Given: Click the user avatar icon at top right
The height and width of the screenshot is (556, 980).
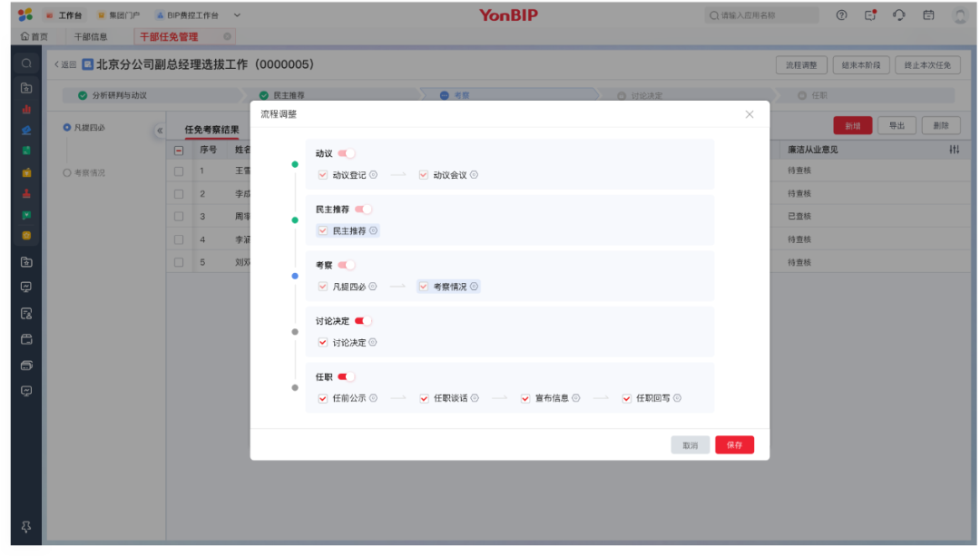Looking at the screenshot, I should click(x=959, y=15).
